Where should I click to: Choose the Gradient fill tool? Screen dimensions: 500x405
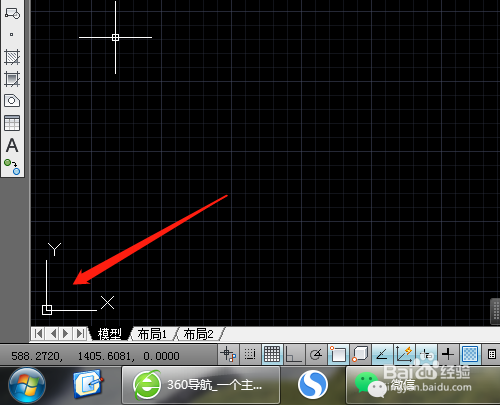tap(12, 79)
